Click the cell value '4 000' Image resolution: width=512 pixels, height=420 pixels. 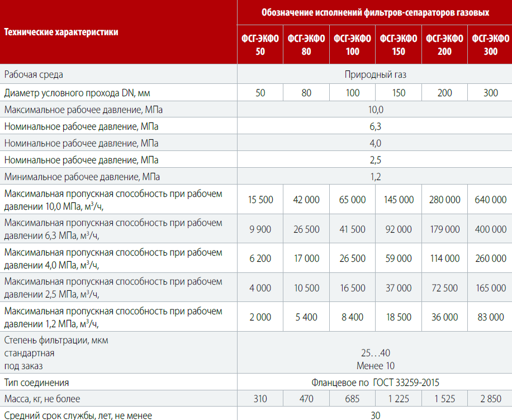pyautogui.click(x=260, y=288)
